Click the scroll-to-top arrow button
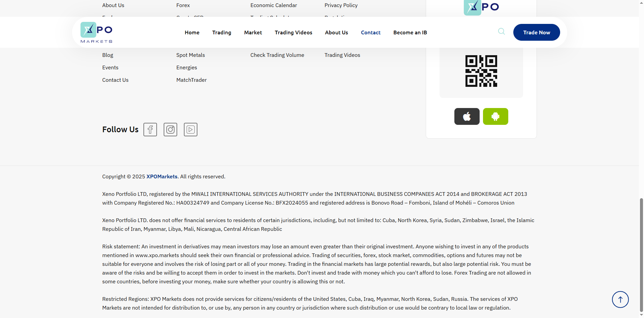This screenshot has height=318, width=644. 620,299
